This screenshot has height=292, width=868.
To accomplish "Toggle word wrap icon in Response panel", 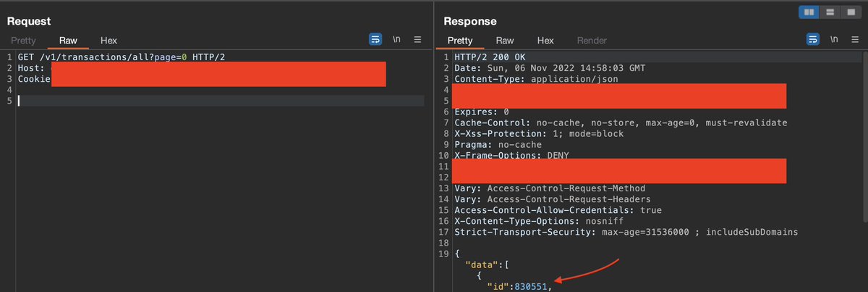I will (813, 40).
